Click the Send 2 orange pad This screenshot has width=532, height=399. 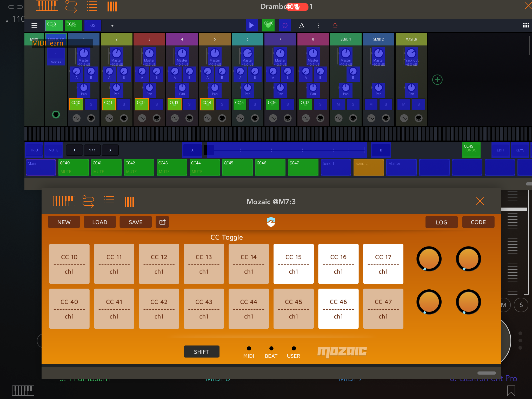[x=369, y=167]
